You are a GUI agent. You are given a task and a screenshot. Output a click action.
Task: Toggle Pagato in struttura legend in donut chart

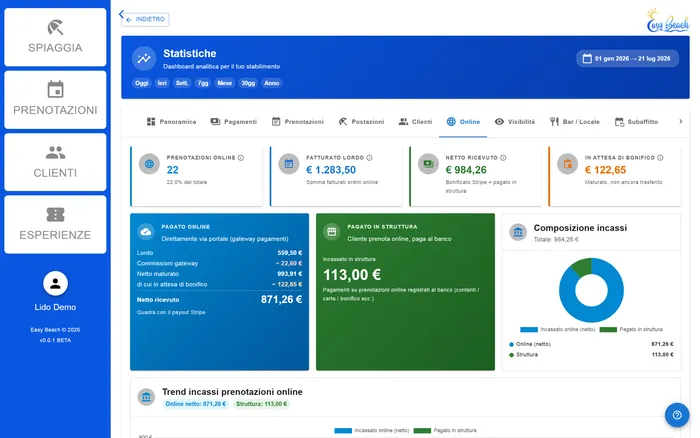[631, 330]
